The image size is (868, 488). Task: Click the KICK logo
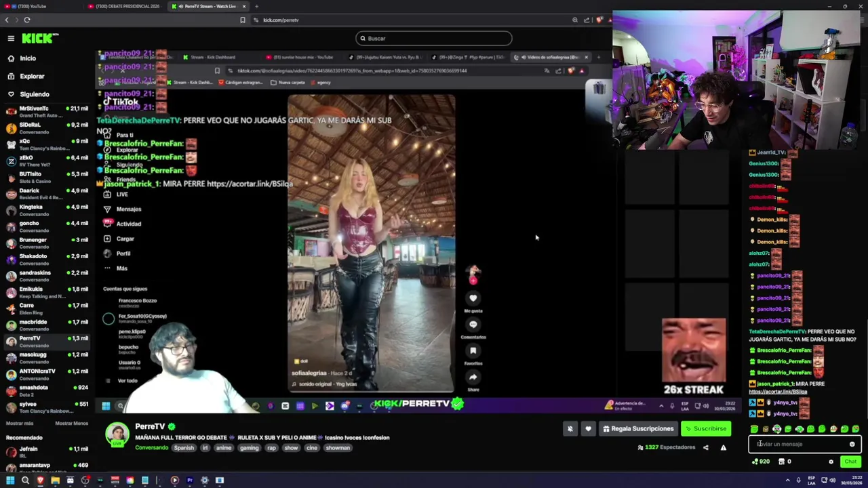(x=40, y=39)
